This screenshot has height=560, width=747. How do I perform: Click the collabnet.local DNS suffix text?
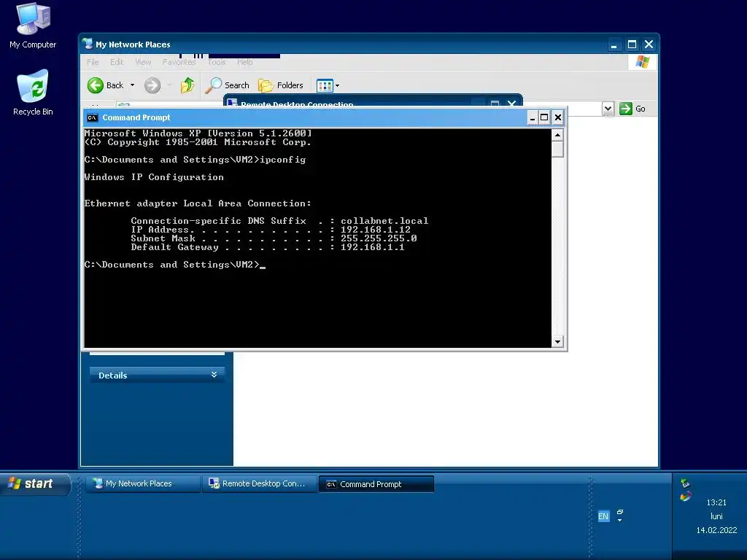[384, 221]
